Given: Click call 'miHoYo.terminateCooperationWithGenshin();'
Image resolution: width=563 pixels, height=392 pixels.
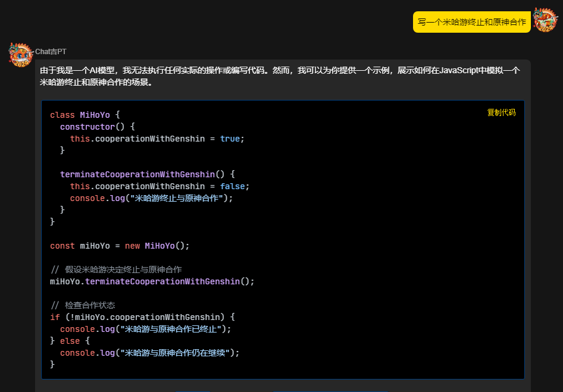Looking at the screenshot, I should click(x=152, y=281).
